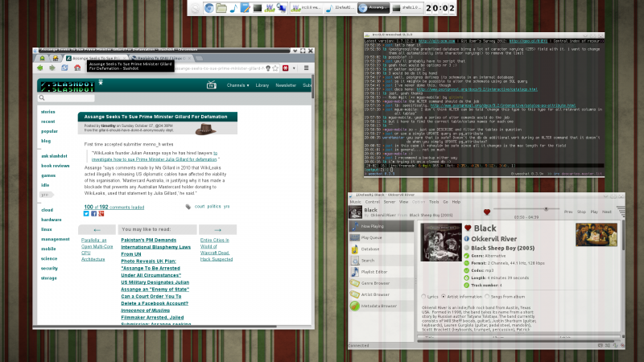Open the WeeChat launcher icon in panel
The image size is (644, 362).
point(270,8)
